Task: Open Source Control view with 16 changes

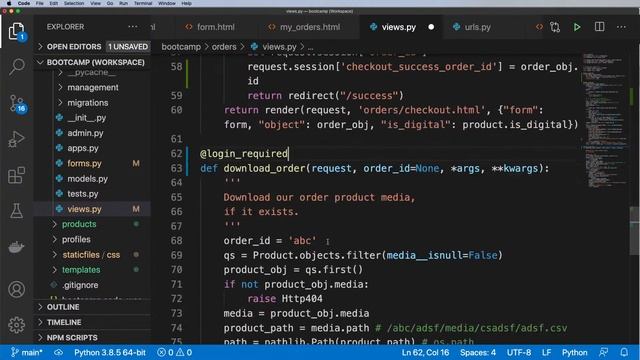Action: coord(17,104)
